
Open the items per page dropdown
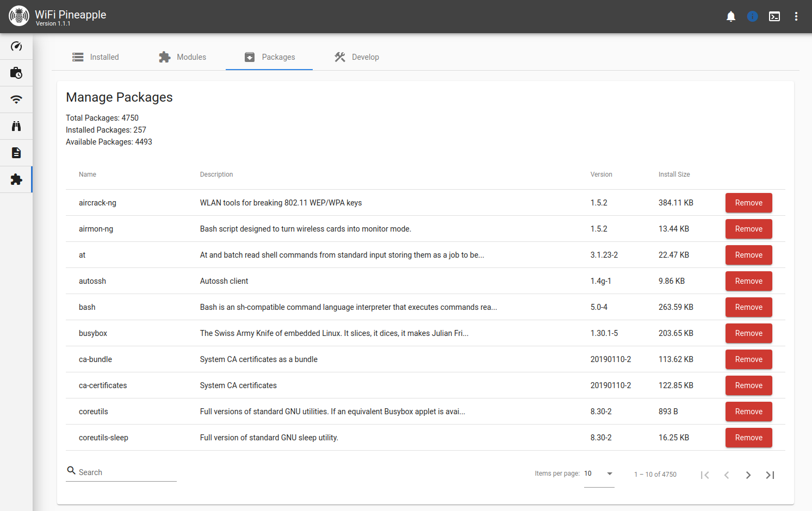coord(599,473)
